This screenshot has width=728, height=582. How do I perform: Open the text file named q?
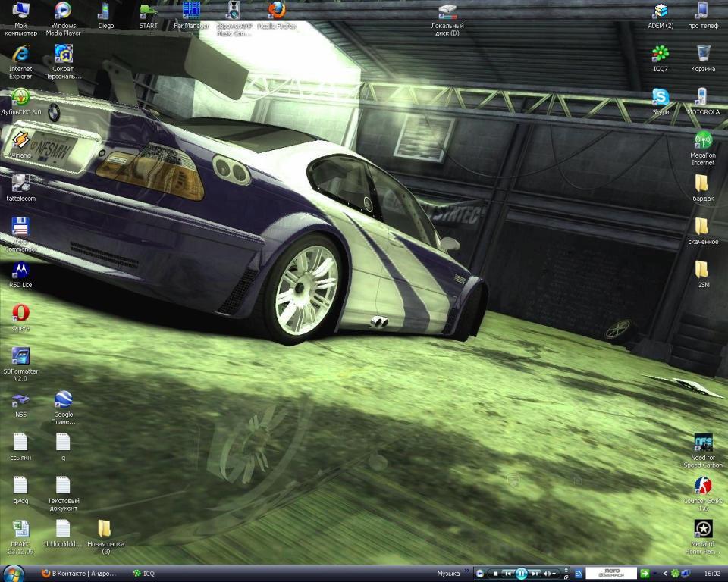(63, 447)
